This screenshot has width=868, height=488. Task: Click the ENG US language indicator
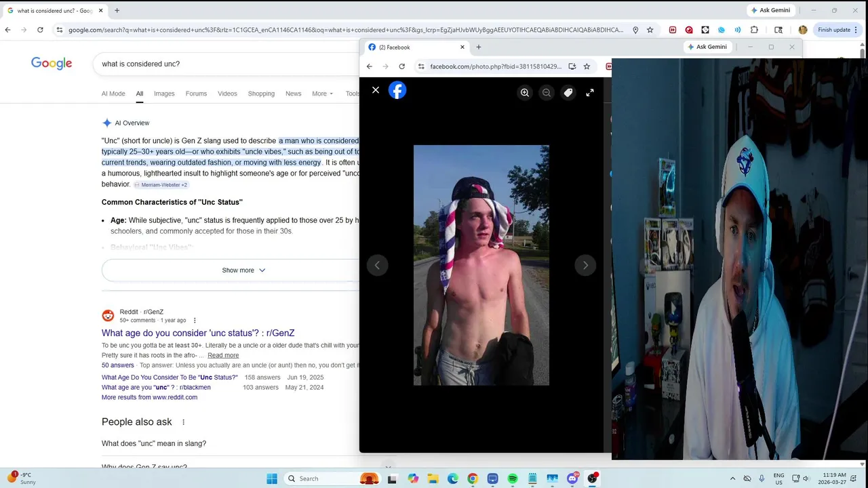tap(779, 479)
